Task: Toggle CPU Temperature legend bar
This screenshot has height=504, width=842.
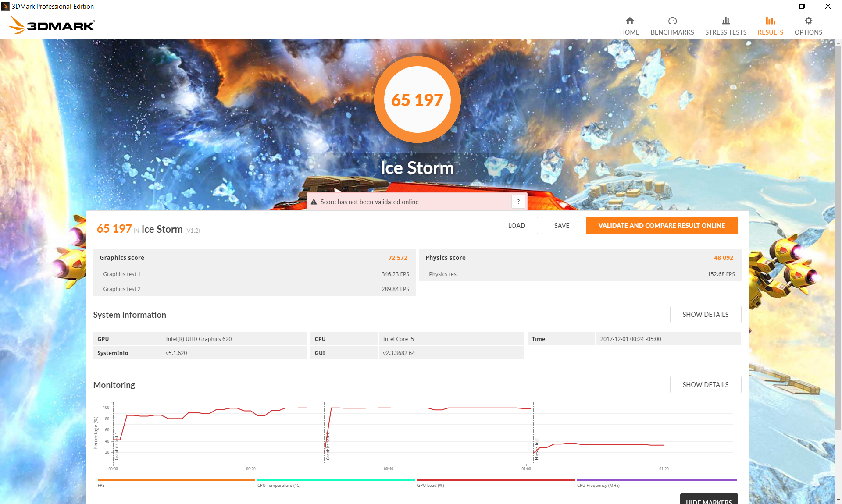Action: 336,480
